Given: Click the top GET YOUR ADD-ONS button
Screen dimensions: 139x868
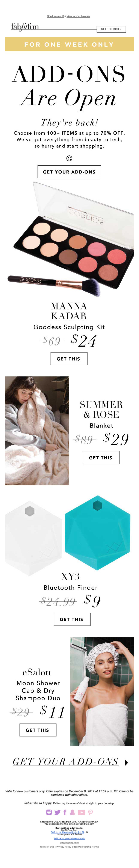Looking at the screenshot, I should pos(69,172).
